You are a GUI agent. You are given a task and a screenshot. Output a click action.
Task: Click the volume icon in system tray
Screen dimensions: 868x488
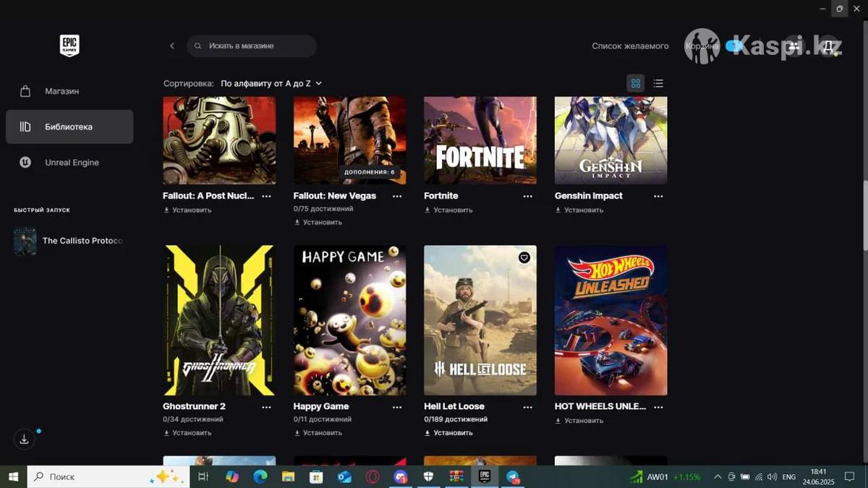[772, 476]
